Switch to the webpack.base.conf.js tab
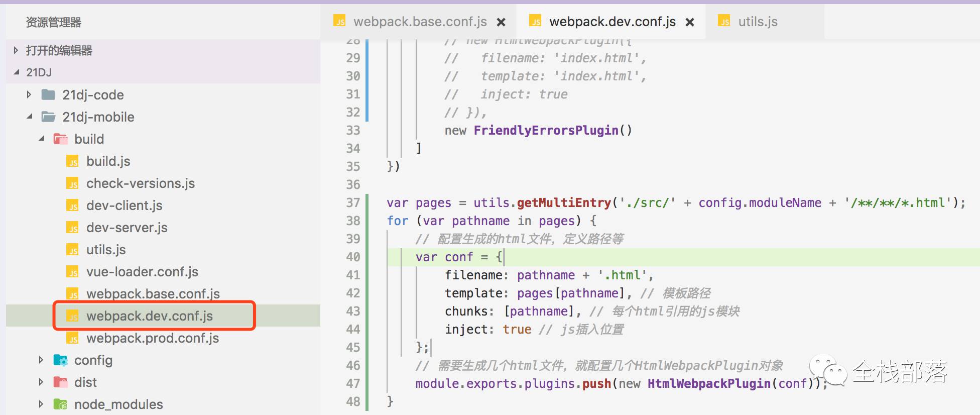This screenshot has width=980, height=415. coord(418,22)
